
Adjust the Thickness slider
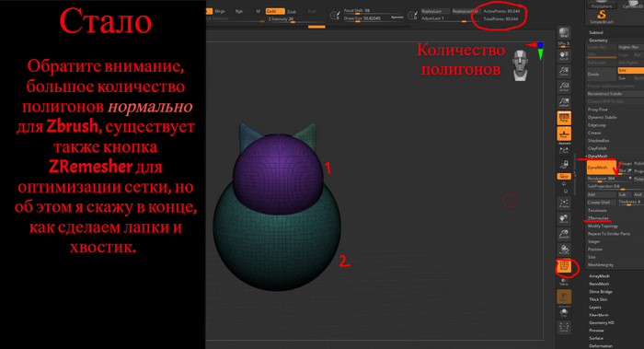(630, 203)
